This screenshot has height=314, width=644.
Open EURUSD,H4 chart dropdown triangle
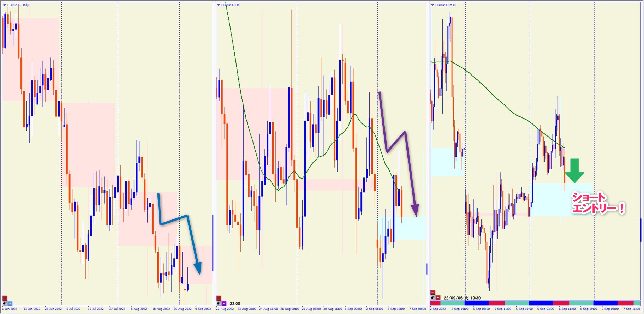click(x=219, y=5)
